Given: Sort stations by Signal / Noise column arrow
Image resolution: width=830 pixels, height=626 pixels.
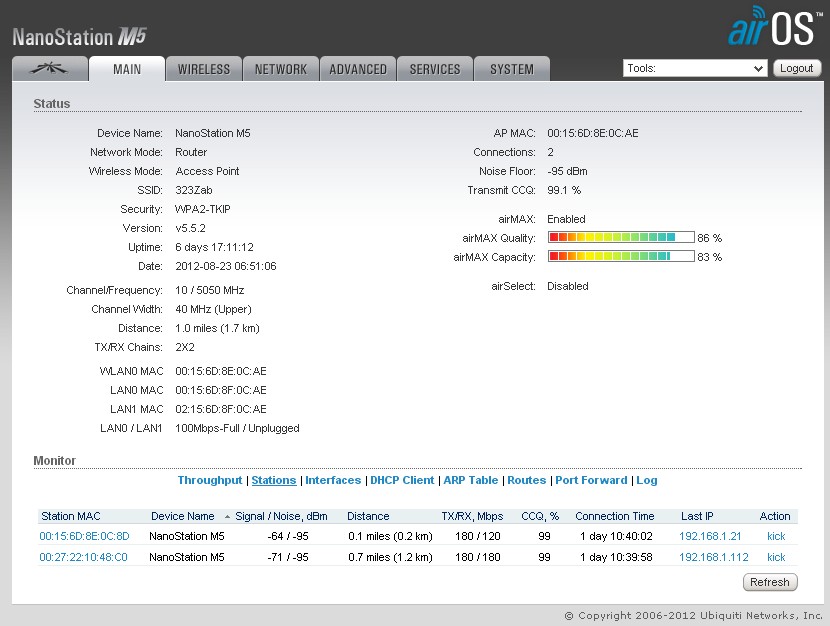Looking at the screenshot, I should (x=227, y=517).
